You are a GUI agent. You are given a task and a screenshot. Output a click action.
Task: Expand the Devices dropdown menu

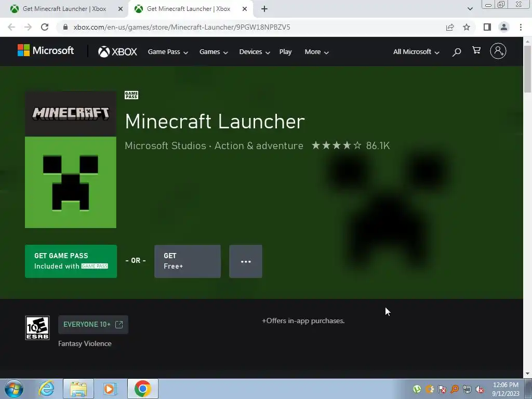pyautogui.click(x=255, y=52)
